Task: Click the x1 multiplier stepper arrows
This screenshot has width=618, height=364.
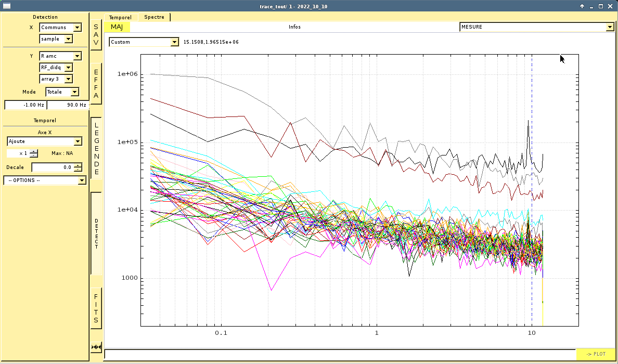Action: point(34,153)
